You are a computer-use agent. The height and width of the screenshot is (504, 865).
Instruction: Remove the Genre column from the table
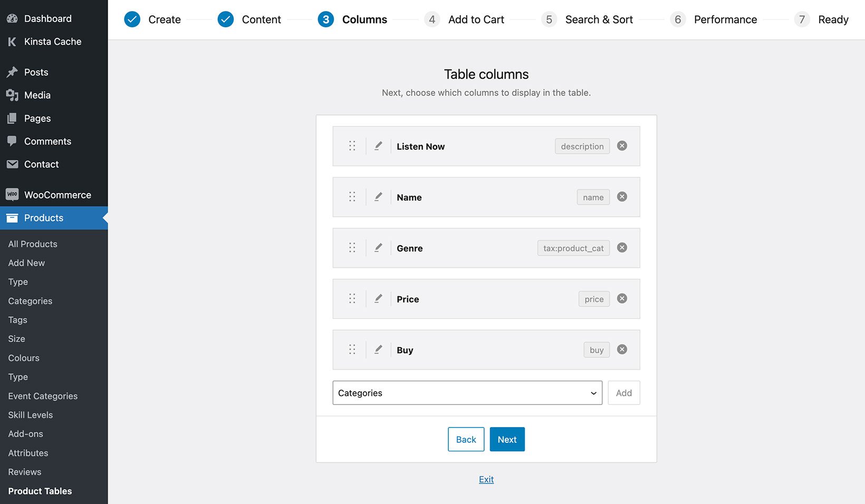[x=622, y=247]
